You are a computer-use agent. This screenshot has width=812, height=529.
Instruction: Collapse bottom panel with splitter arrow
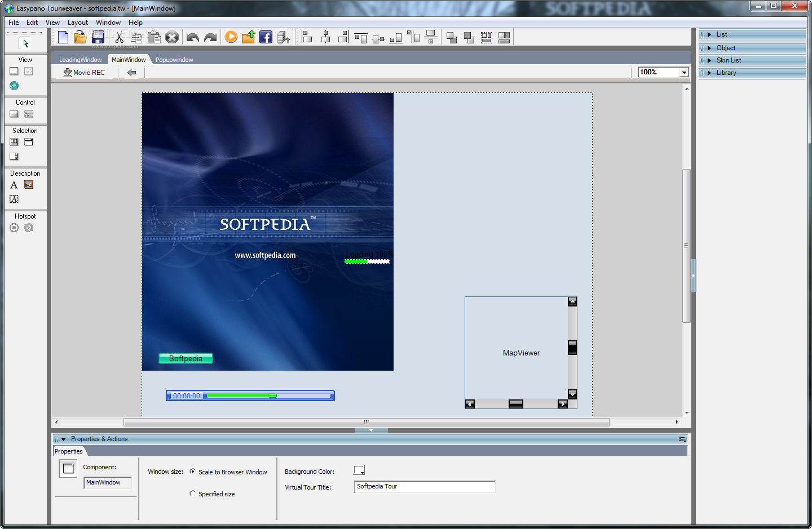point(371,430)
